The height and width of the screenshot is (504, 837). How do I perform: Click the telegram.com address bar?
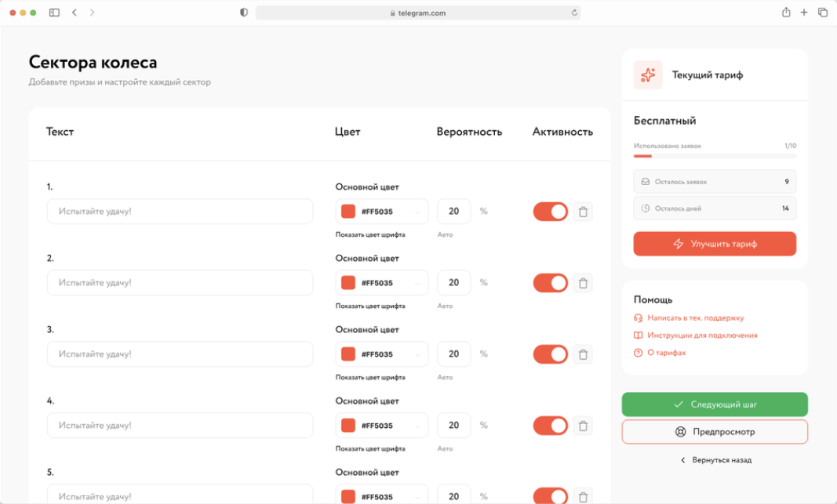pos(418,13)
